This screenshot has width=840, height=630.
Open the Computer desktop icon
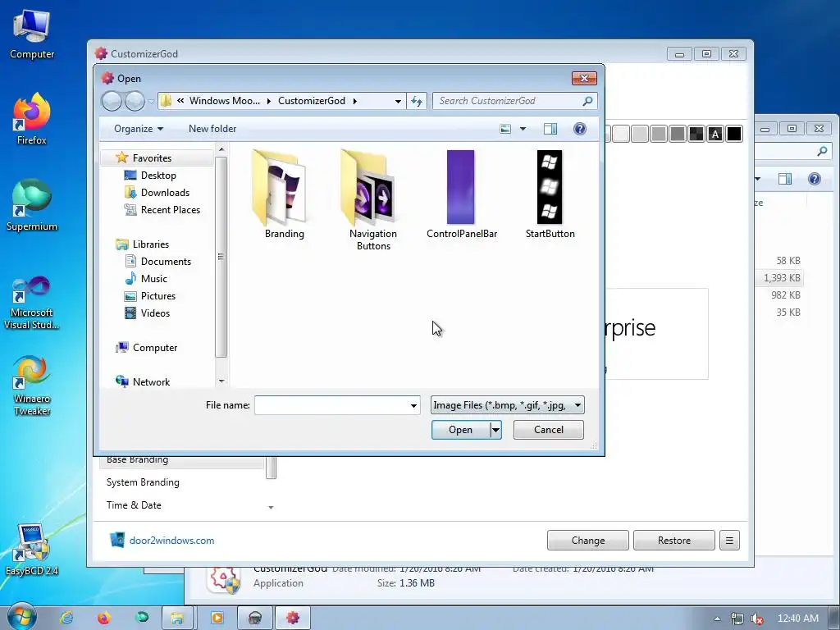pyautogui.click(x=32, y=34)
